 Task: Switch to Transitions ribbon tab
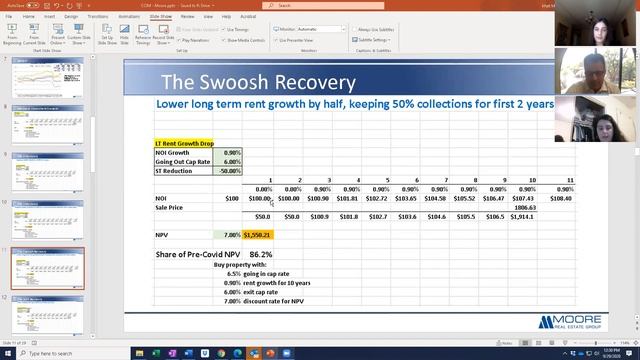click(x=98, y=17)
